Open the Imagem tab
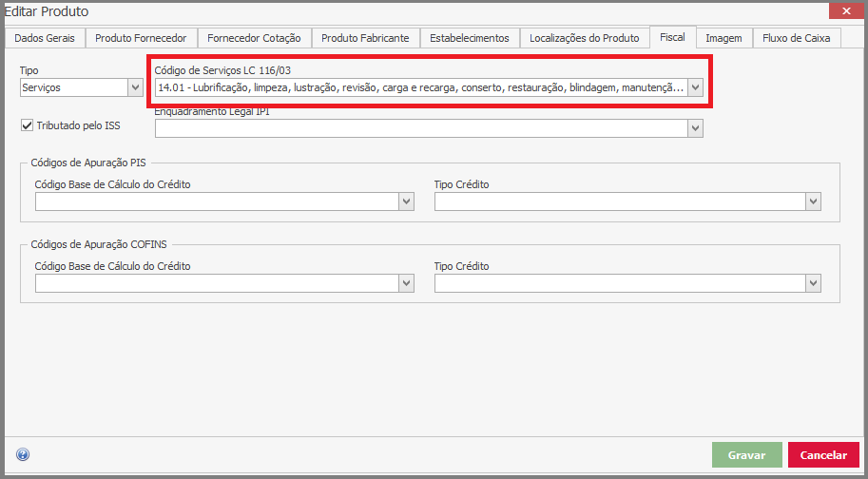868x479 pixels. point(723,38)
